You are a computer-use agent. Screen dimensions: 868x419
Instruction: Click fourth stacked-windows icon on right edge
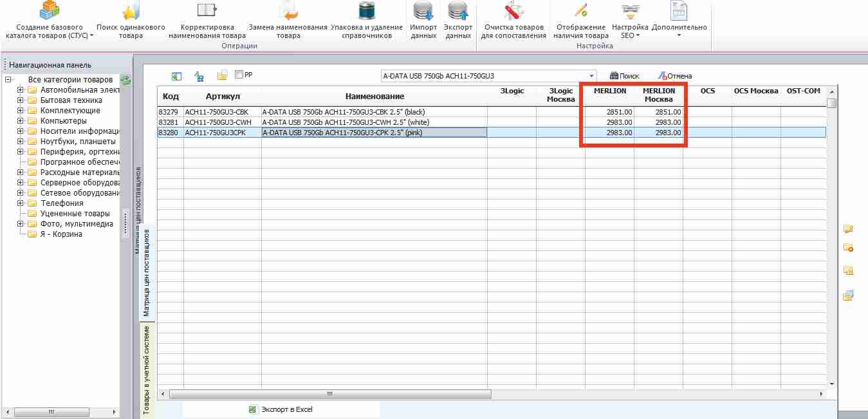pos(848,295)
